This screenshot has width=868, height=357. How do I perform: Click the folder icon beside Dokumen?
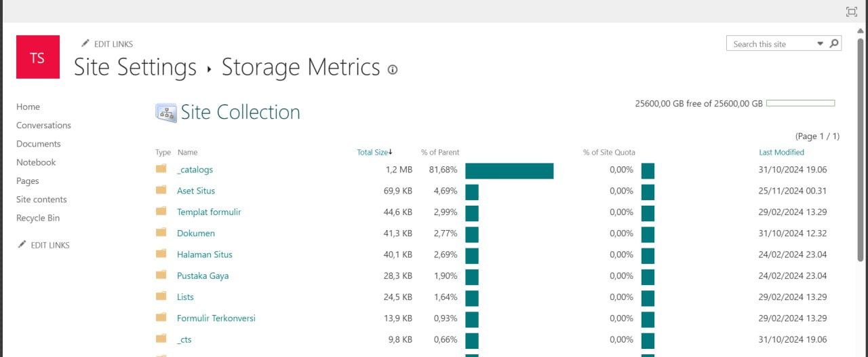[161, 233]
